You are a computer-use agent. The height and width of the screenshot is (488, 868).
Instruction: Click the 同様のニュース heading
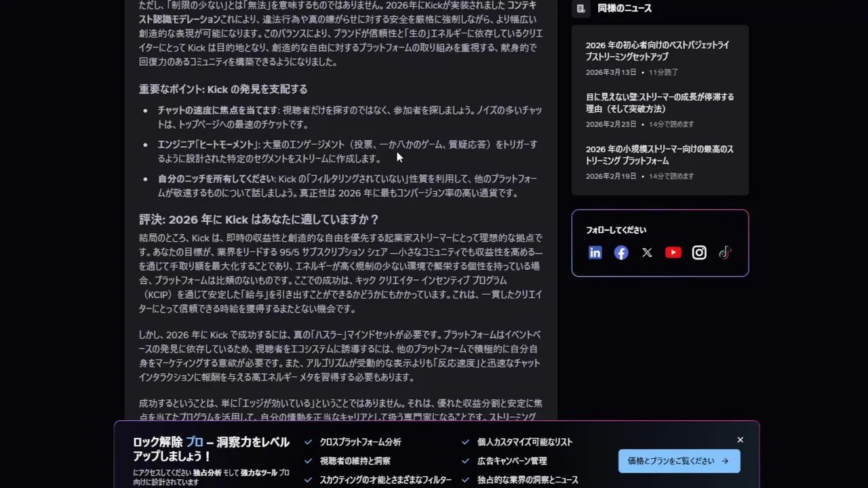coord(625,9)
